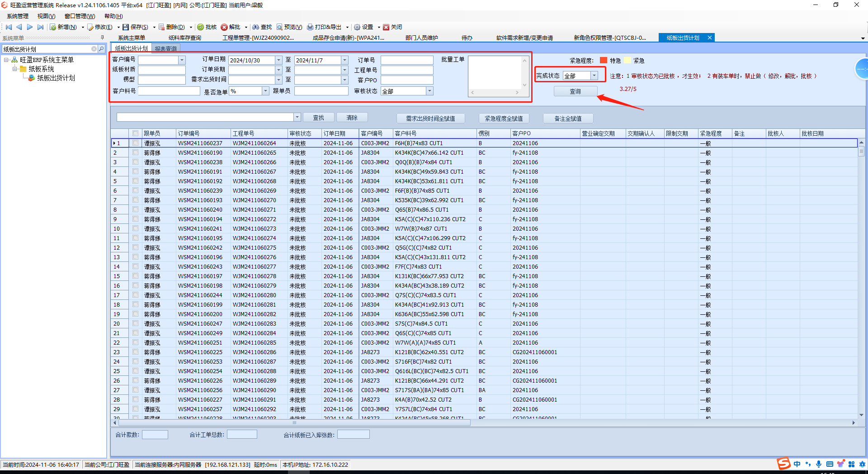Click the 清除 clear button
The height and width of the screenshot is (474, 868).
click(352, 118)
